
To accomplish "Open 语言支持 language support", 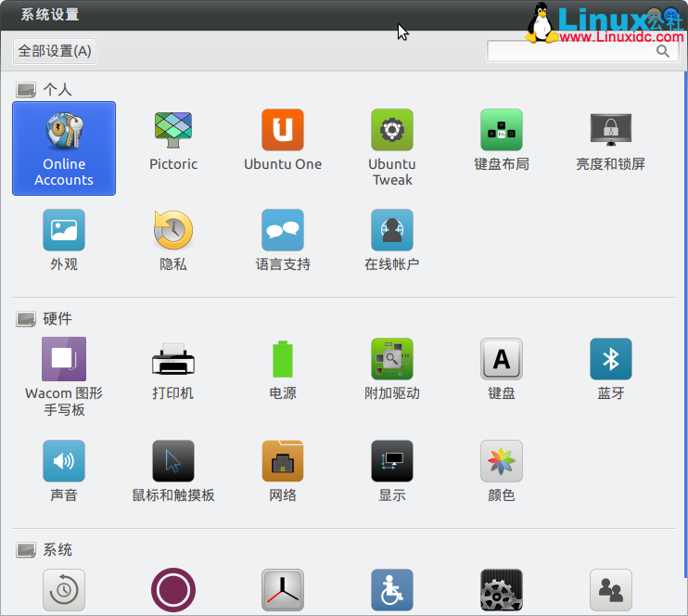I will (x=283, y=240).
